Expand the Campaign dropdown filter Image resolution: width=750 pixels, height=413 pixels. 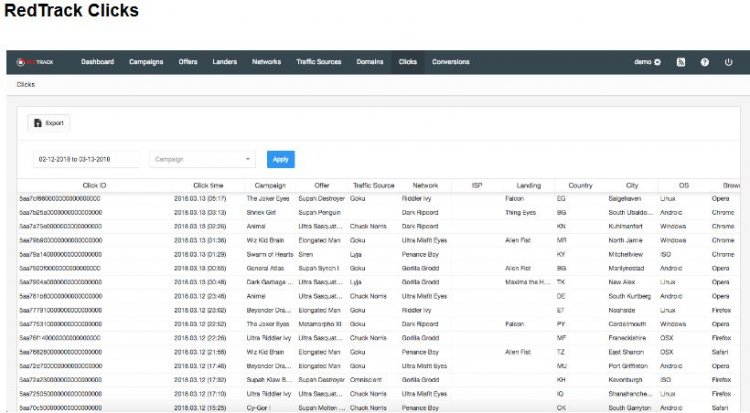pyautogui.click(x=202, y=159)
